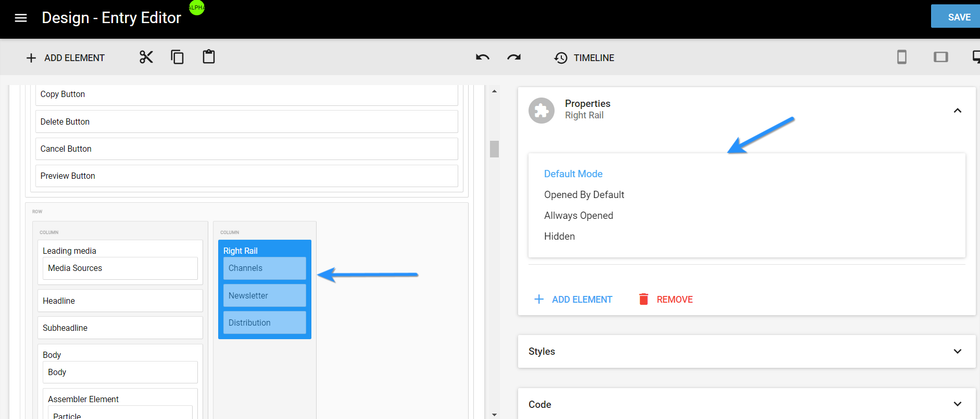Select Default Mode option
980x419 pixels.
[573, 174]
